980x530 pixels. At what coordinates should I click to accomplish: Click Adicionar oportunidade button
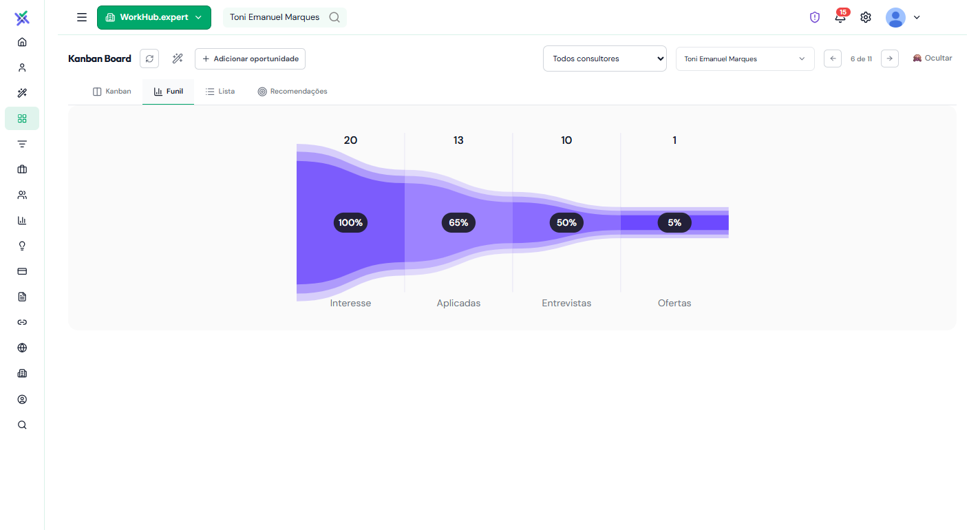pos(250,59)
